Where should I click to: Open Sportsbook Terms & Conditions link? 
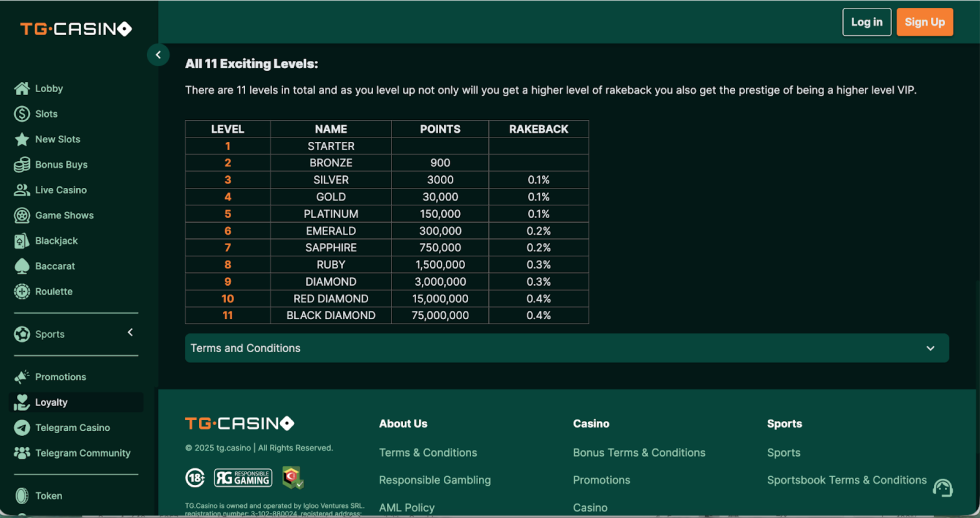click(846, 480)
